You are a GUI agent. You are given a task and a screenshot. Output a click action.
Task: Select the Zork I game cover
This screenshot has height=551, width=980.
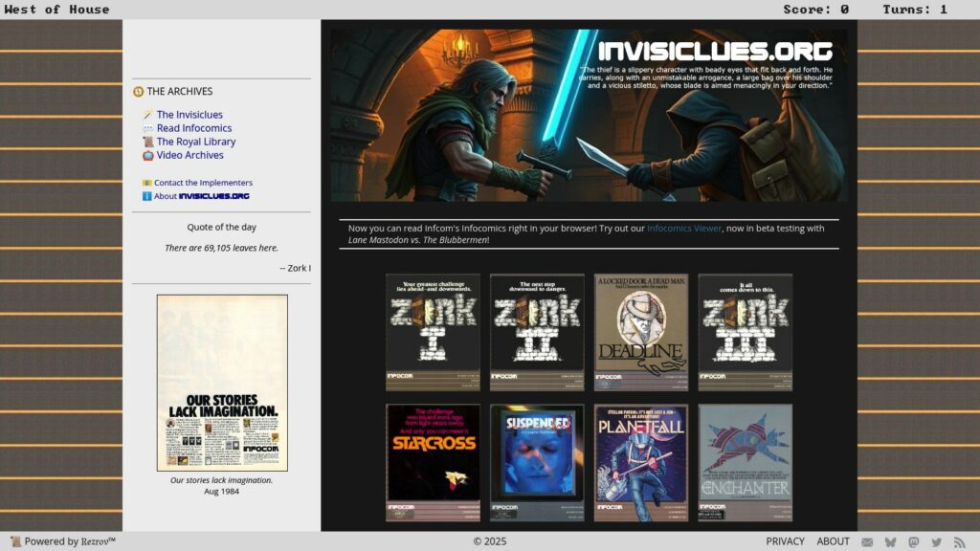(434, 332)
